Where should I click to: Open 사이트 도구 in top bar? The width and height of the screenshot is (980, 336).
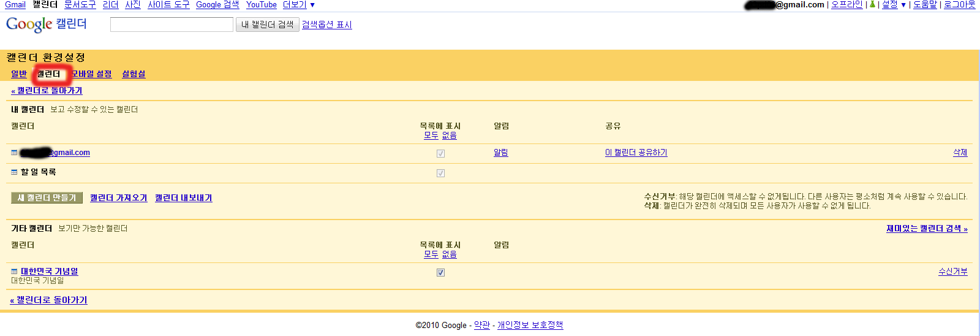(x=168, y=4)
